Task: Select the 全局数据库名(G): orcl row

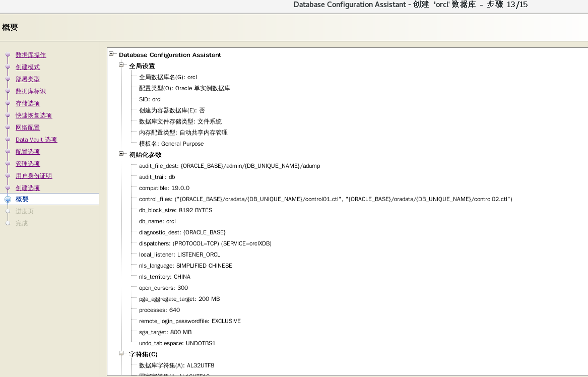Action: (x=168, y=77)
